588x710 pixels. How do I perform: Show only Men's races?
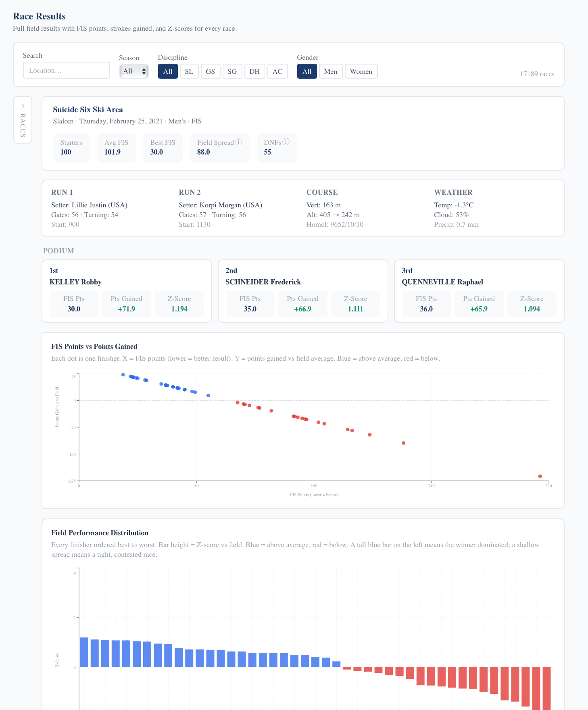pos(330,71)
